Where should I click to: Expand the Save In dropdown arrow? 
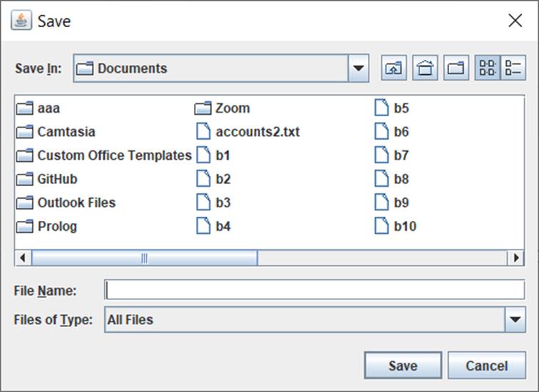(x=358, y=69)
